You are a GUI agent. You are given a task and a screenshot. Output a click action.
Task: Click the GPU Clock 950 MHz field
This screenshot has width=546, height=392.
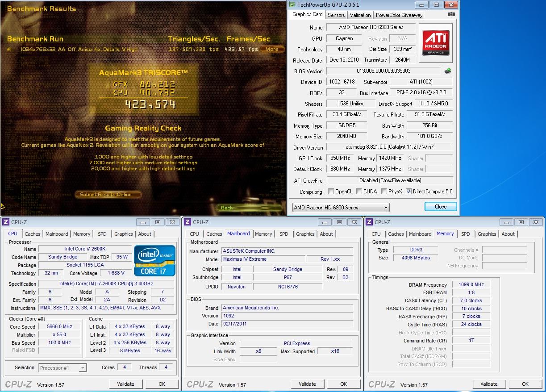click(340, 158)
